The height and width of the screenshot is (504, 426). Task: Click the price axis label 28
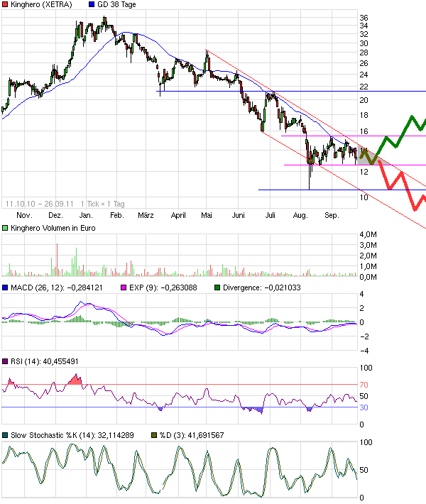tap(364, 53)
